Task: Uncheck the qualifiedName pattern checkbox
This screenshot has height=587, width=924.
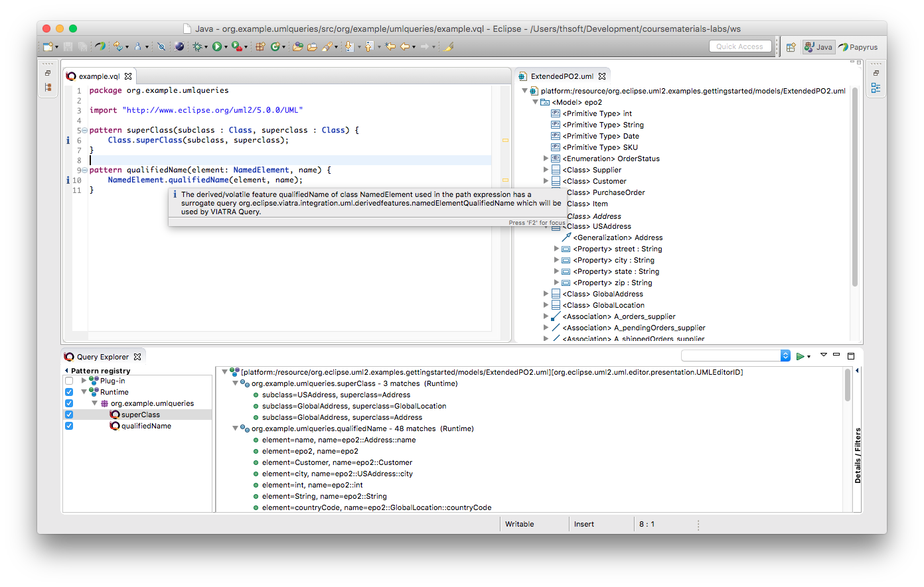Action: (x=69, y=426)
